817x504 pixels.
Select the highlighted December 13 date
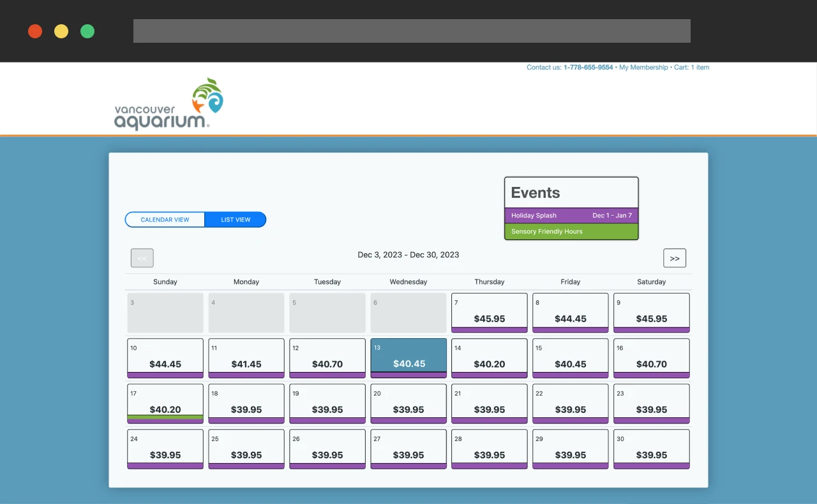[408, 357]
